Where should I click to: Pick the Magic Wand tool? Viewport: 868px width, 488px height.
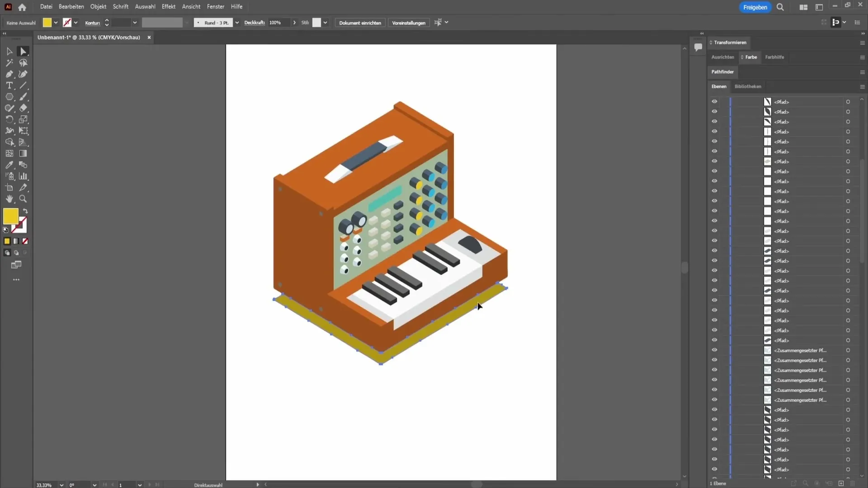point(9,63)
